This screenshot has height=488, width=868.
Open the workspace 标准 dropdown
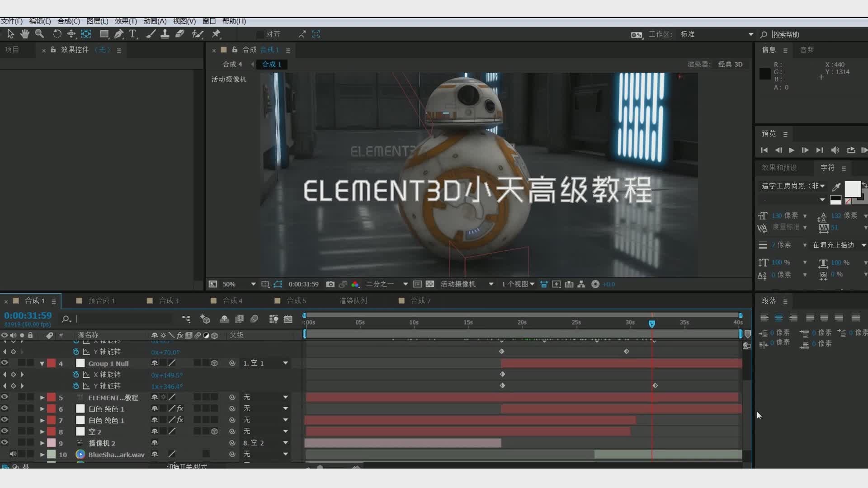[717, 34]
